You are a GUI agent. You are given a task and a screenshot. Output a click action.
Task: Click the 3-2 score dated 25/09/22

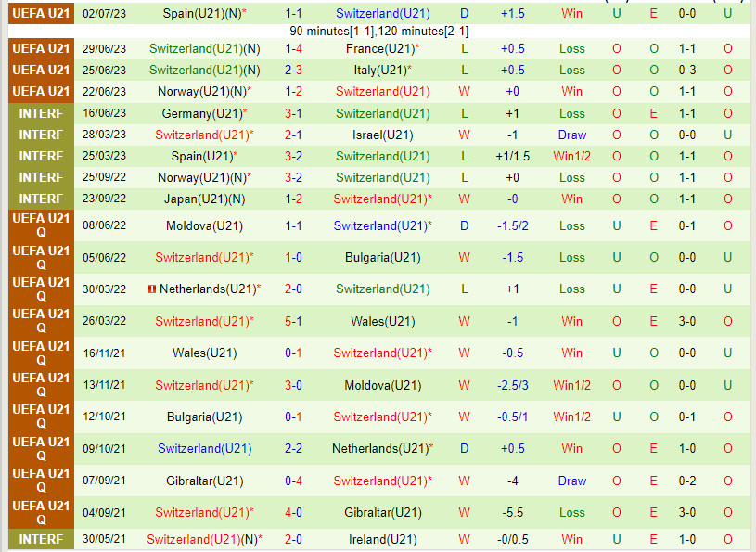[x=294, y=177]
